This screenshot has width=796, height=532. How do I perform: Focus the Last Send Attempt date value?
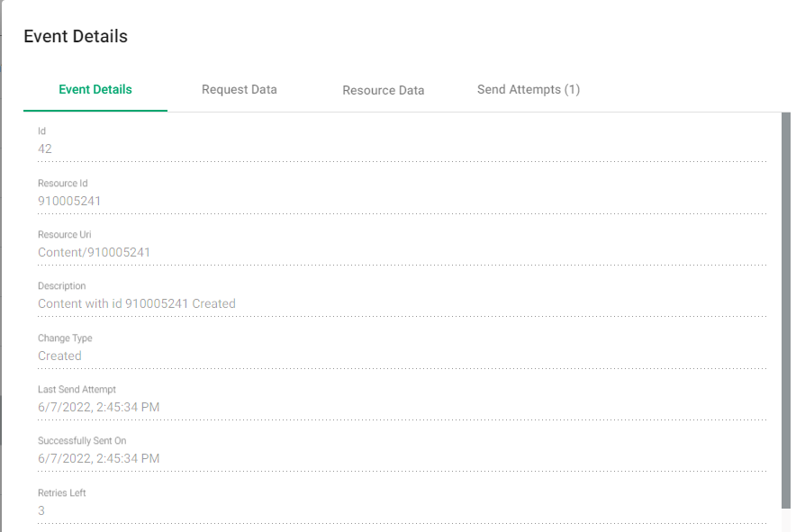(99, 407)
